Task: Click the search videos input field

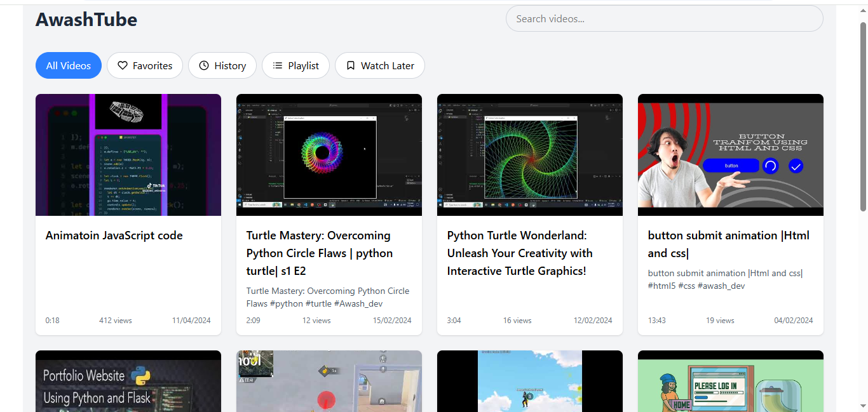Action: click(x=664, y=18)
